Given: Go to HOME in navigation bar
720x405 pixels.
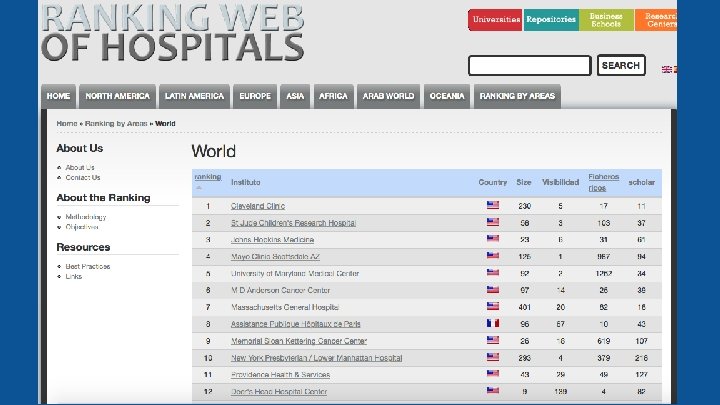Looking at the screenshot, I should [58, 96].
